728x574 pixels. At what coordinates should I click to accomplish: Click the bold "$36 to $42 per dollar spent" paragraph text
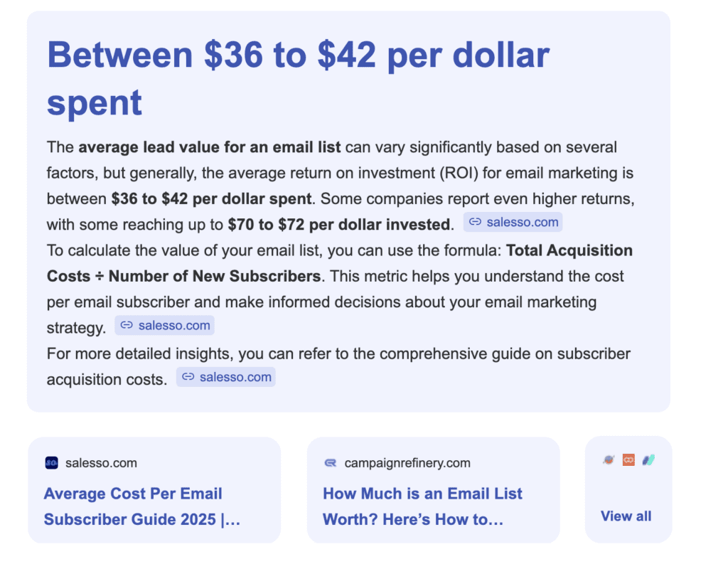click(x=211, y=198)
